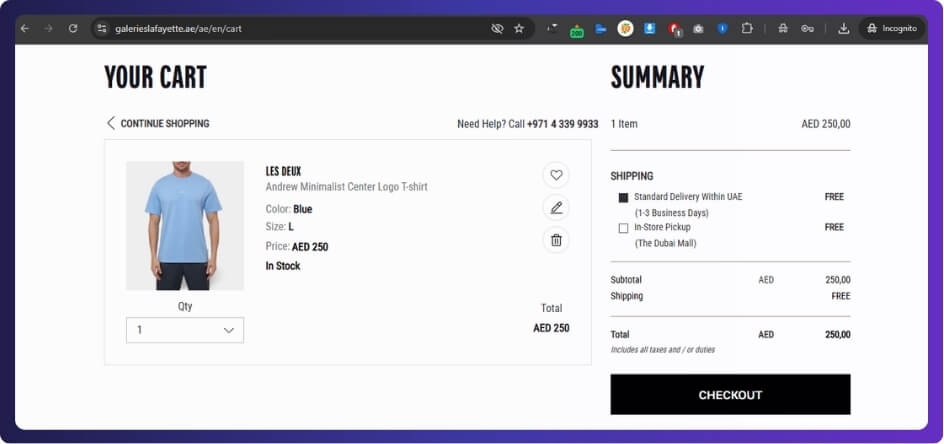944x444 pixels.
Task: Click the 'Size: L' attribute text
Action: [279, 227]
